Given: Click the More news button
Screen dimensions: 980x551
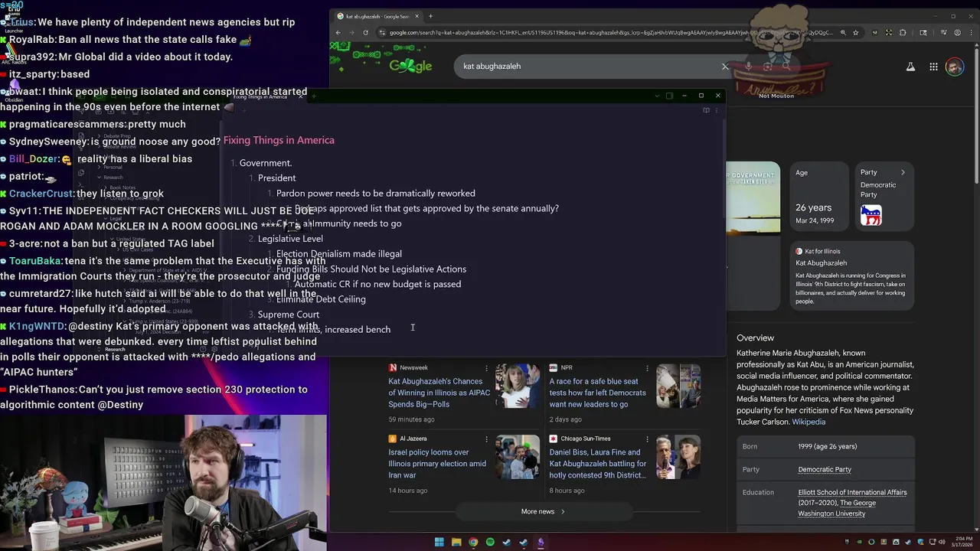Looking at the screenshot, I should pos(544,511).
